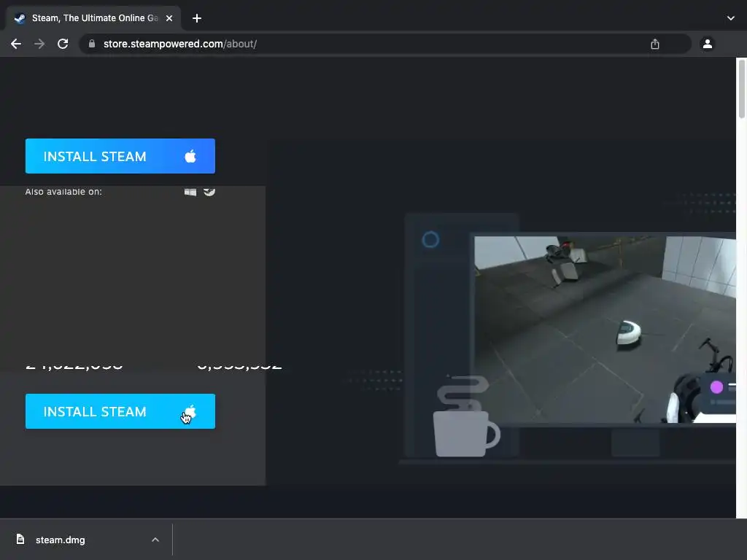Viewport: 747px width, 560px height.
Task: Click the Portal game preview image
Action: pyautogui.click(x=605, y=329)
